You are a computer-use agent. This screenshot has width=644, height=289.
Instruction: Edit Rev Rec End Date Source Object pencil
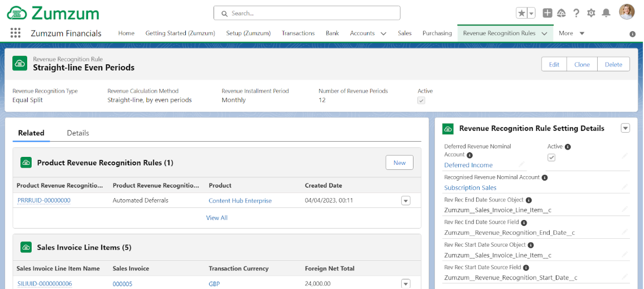click(x=624, y=209)
